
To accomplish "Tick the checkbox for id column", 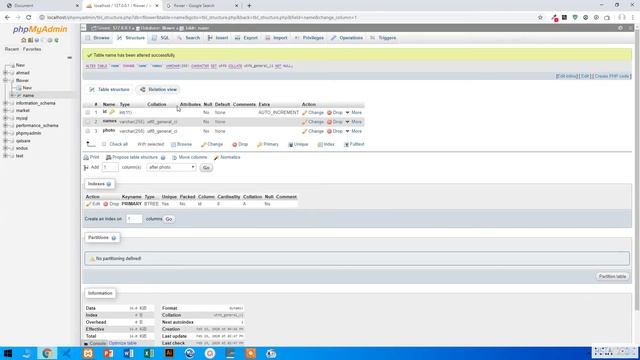I will 87,112.
